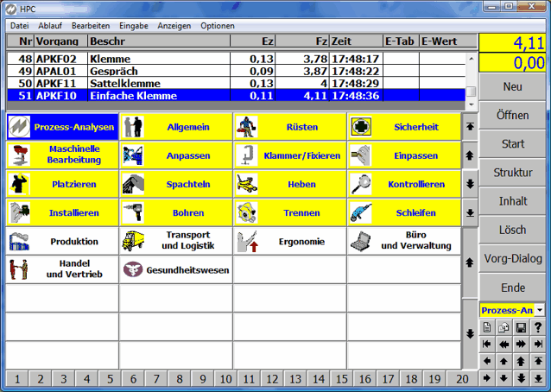Click the Ergonomie category cell
Screen dimensions: 551x392
289,242
